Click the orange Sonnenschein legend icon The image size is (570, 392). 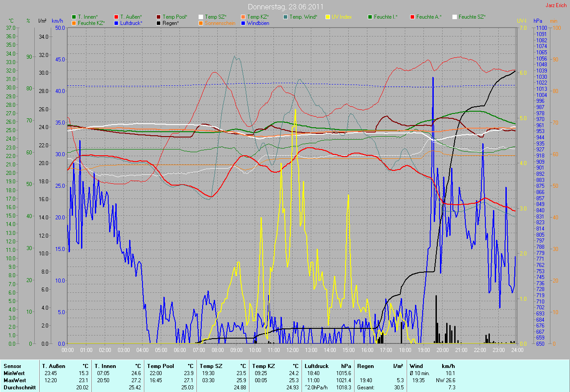click(201, 23)
